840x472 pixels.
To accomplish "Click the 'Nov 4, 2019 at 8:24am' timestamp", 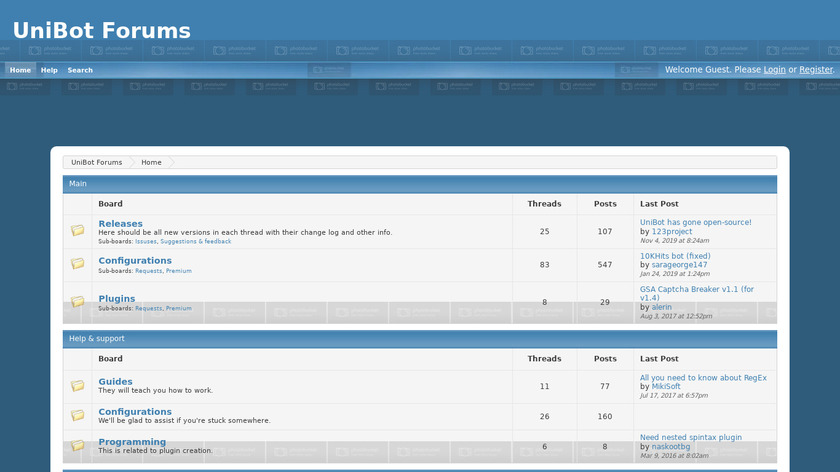I will (674, 241).
